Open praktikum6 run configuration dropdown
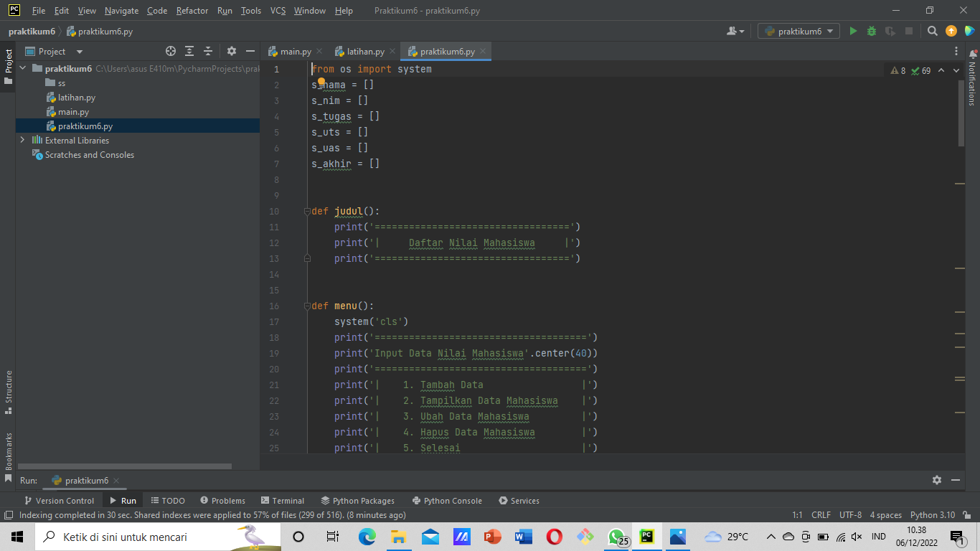 799,32
